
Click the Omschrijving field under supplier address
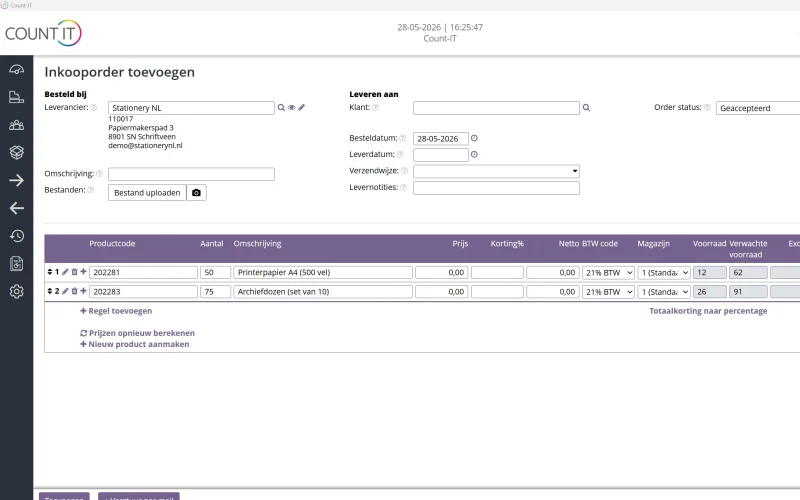tap(191, 174)
